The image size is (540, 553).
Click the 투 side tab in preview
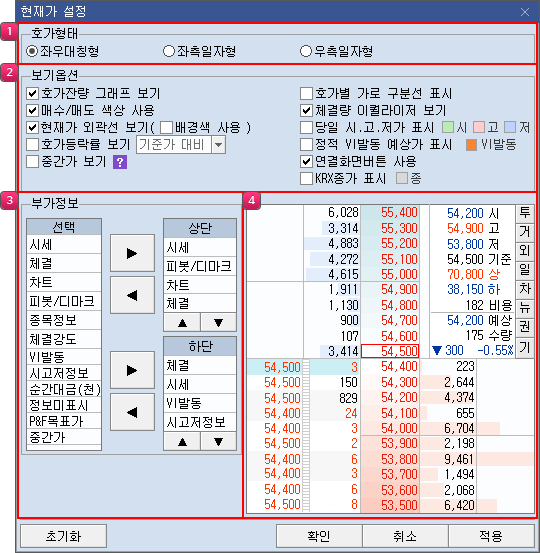tap(524, 213)
